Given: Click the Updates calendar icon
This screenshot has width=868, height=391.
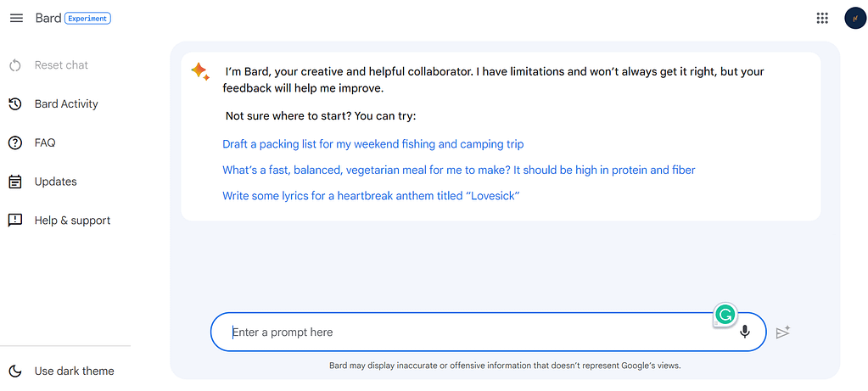Looking at the screenshot, I should [x=15, y=182].
